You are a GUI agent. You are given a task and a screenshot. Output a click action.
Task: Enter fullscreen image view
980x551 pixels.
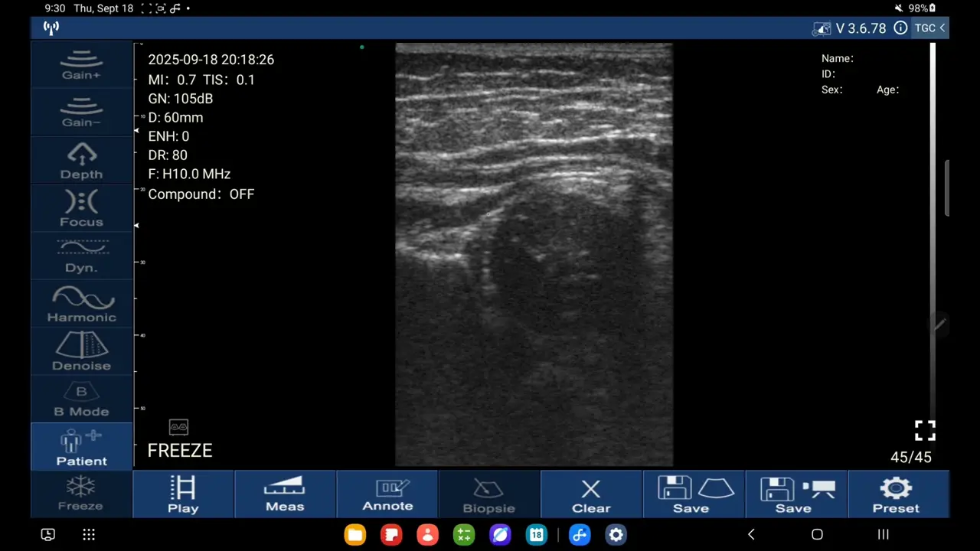[x=925, y=430]
